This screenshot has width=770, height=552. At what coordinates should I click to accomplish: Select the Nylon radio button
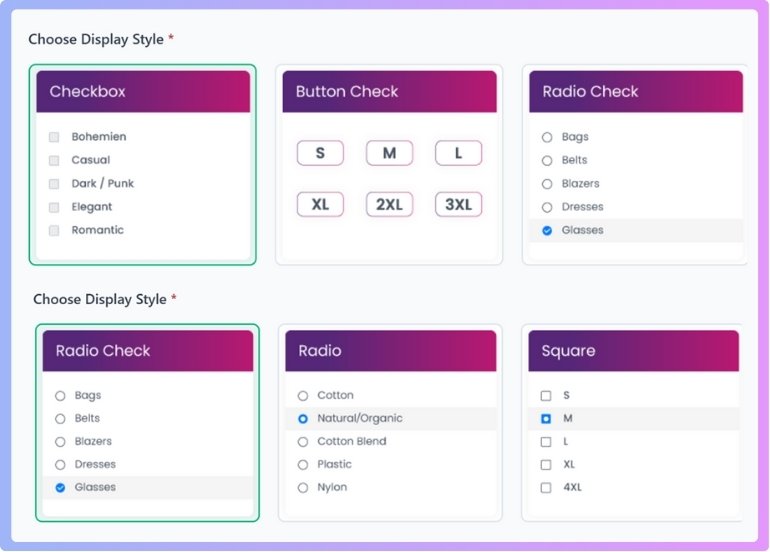[303, 488]
